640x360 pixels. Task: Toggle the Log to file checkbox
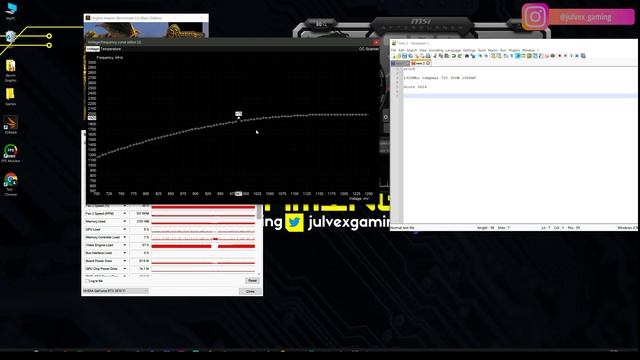(x=87, y=281)
